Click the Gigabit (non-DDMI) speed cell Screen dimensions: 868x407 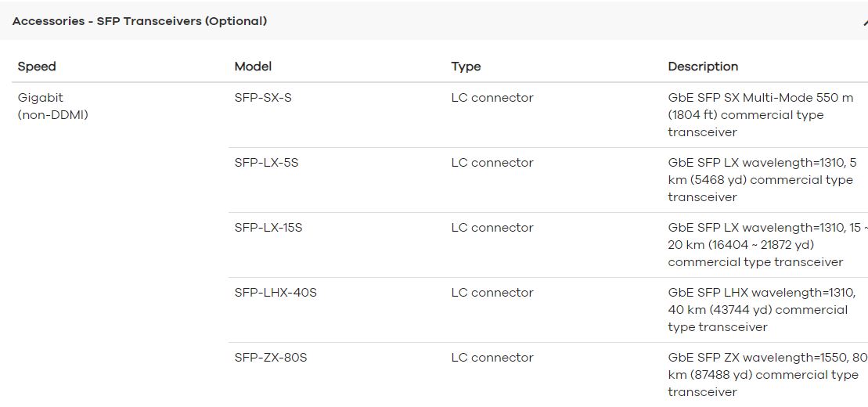tap(52, 106)
